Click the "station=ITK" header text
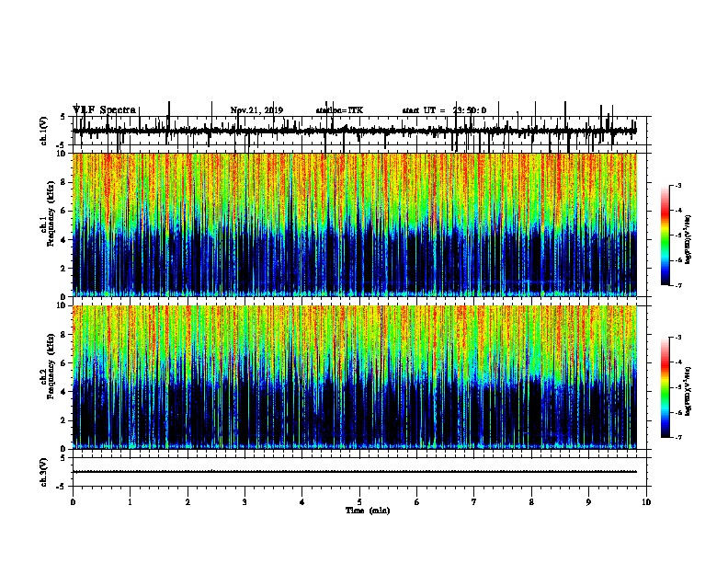The width and height of the screenshot is (728, 563). click(339, 110)
